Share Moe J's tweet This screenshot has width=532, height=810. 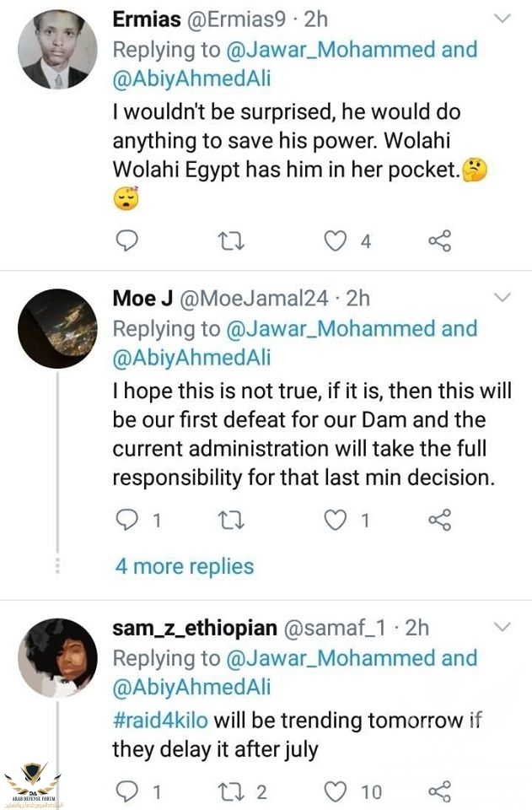(x=439, y=520)
